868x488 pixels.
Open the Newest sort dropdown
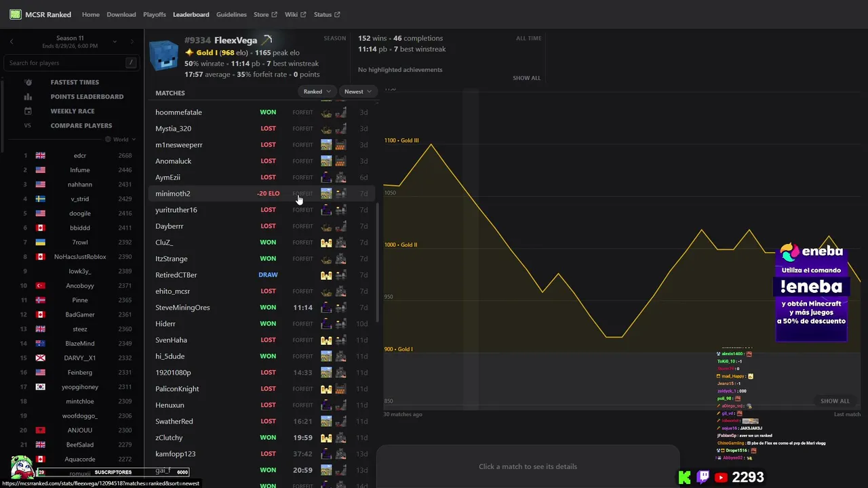point(358,91)
